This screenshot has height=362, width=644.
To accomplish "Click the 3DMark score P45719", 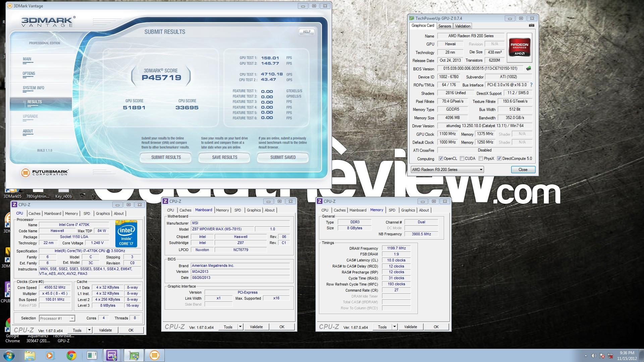I will (161, 78).
